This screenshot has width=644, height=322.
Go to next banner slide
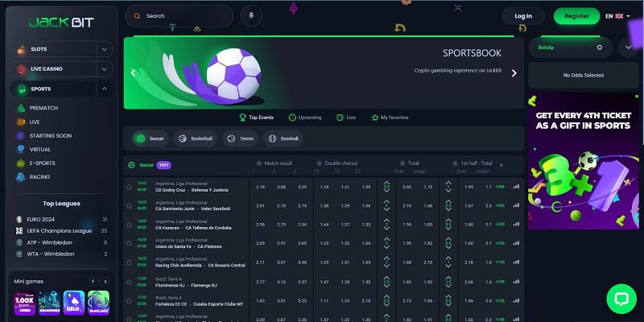(x=514, y=73)
